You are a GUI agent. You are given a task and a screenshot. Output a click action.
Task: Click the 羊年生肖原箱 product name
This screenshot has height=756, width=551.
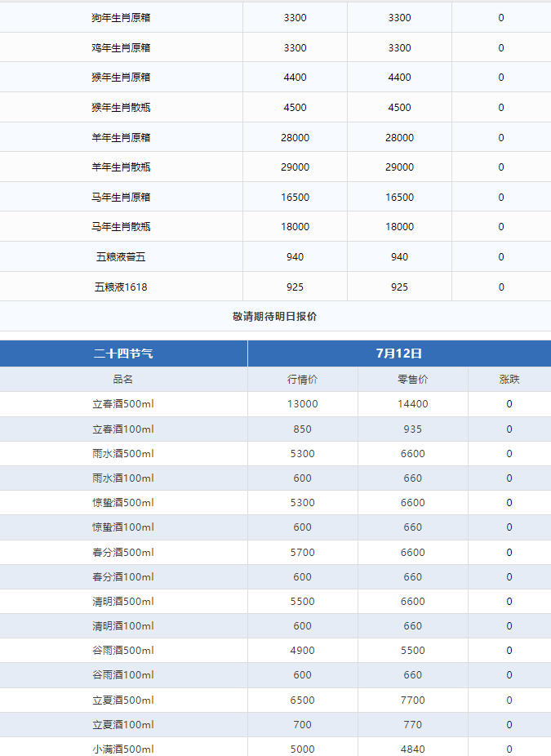pyautogui.click(x=121, y=137)
